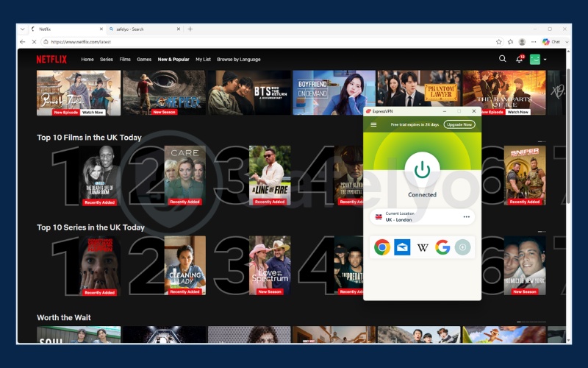This screenshot has width=588, height=368.
Task: Click the green Netflix profile avatar
Action: 535,59
